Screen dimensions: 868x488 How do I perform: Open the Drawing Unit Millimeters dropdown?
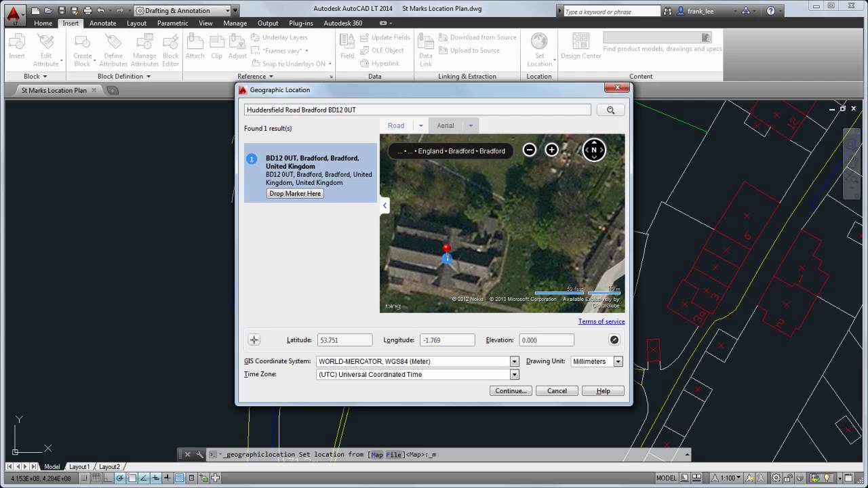click(618, 361)
